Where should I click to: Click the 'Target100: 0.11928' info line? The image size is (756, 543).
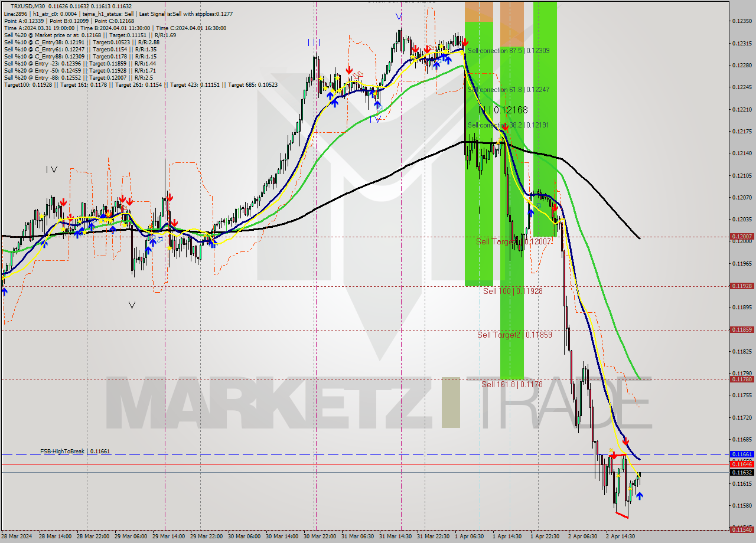pos(141,84)
